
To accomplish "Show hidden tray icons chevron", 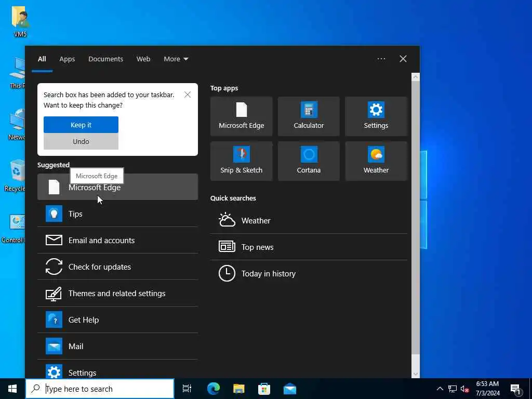I will [x=440, y=389].
